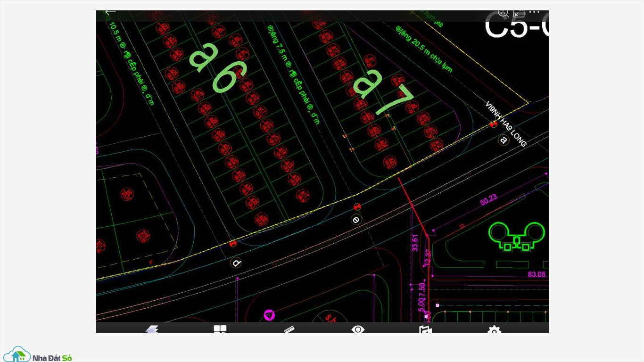This screenshot has width=644, height=362.
Task: Click the Nhà Đất Số logo
Action: tap(38, 354)
